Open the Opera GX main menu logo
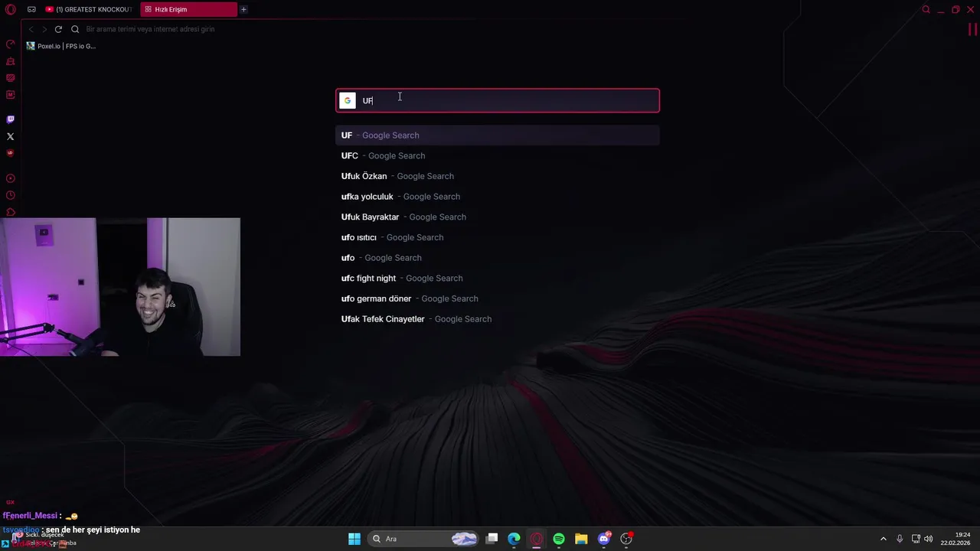Image resolution: width=980 pixels, height=551 pixels. [10, 9]
